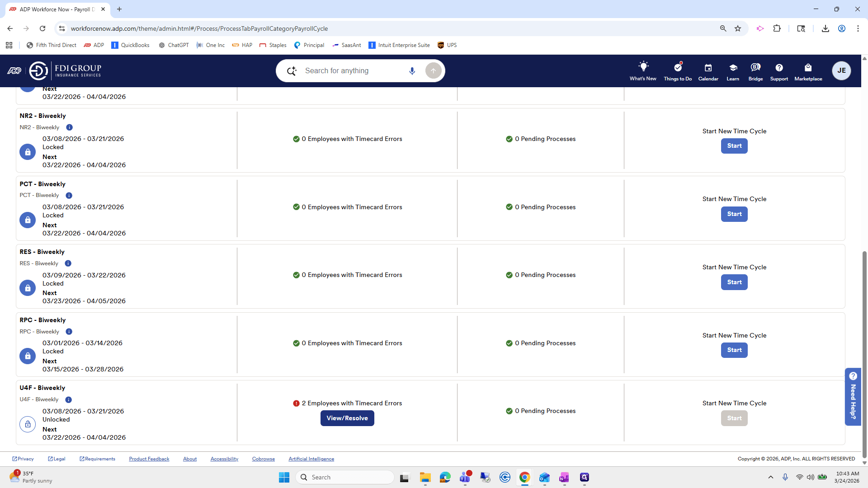Screen dimensions: 868x488
Task: Open the QuickBooks bookmark
Action: 130,45
